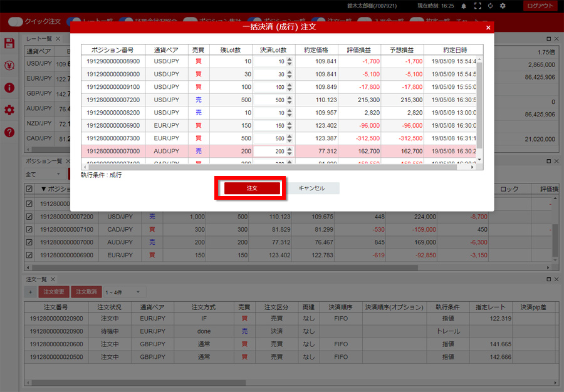Click the info icon in sidebar
Screen dimensions: 564x392
9,88
